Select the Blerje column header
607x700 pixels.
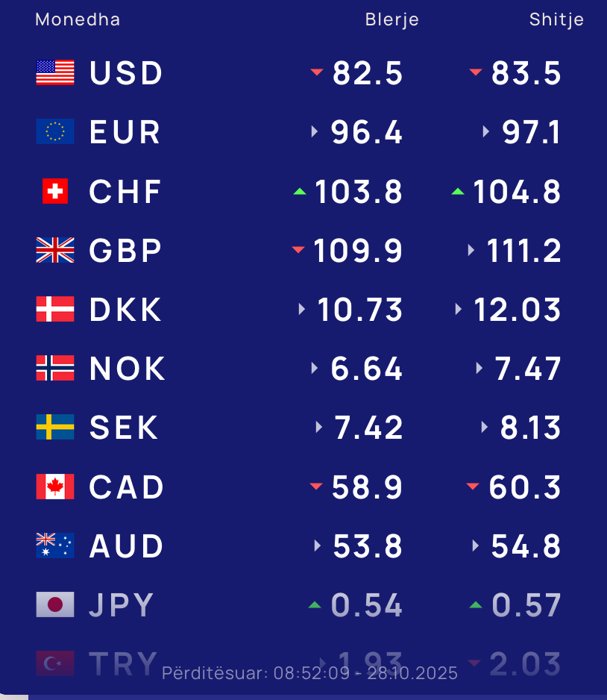391,20
